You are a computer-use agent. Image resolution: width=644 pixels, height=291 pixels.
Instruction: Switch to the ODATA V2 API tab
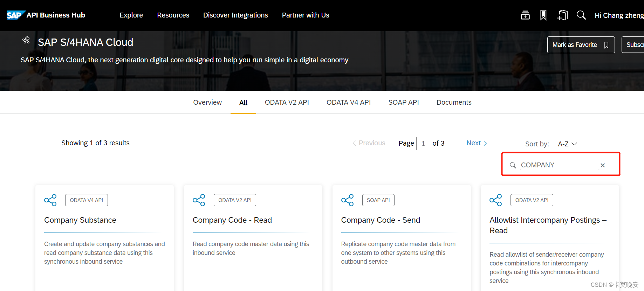(287, 102)
